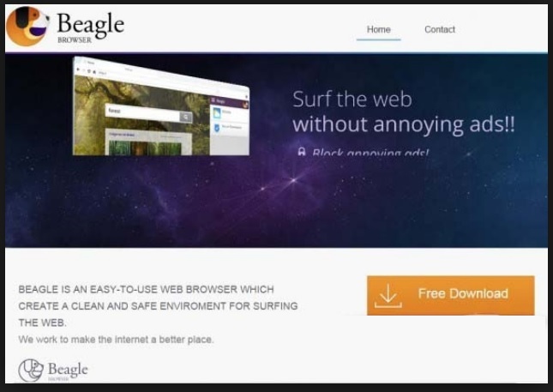Click the menu icon in the purple sidebar header
Viewport: 553px width, 392px height.
click(x=213, y=100)
